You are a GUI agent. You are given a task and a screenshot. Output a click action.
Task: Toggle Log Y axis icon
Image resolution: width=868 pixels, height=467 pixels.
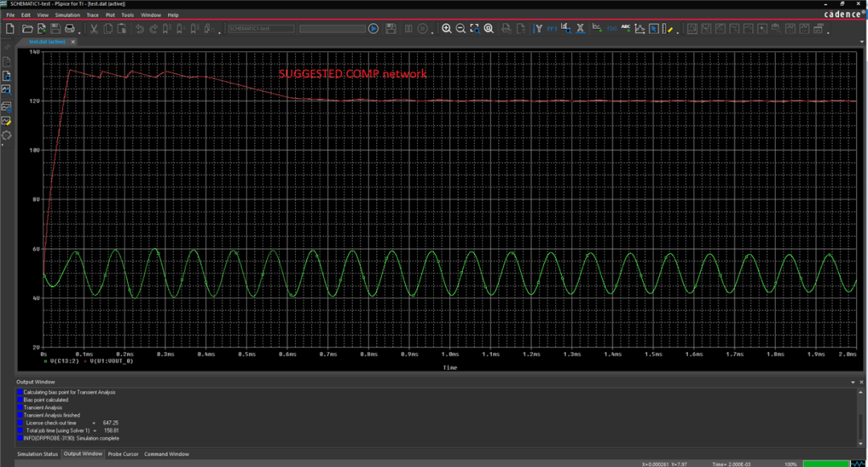pos(538,28)
